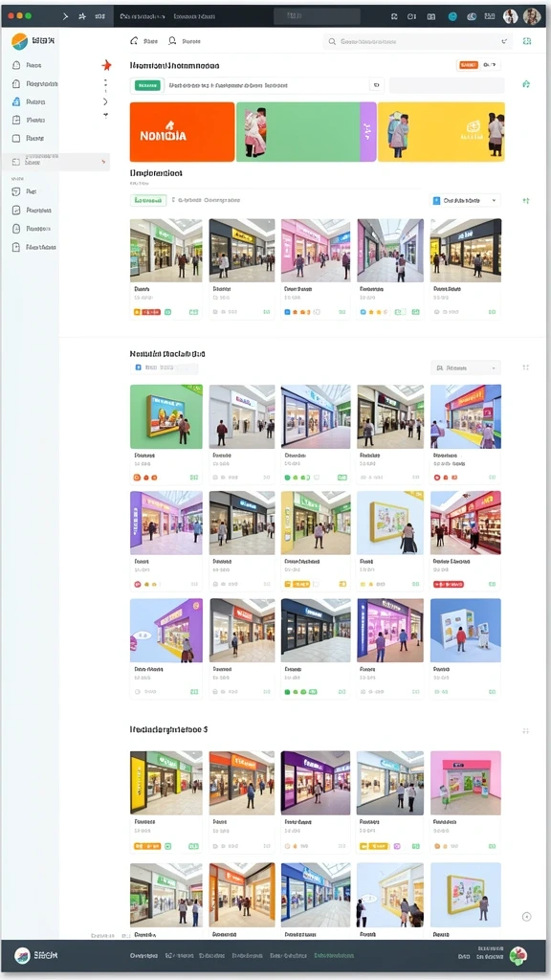Viewport: 551px width, 980px height.
Task: Switch to the first tab in the title bar
Action: tap(143, 16)
